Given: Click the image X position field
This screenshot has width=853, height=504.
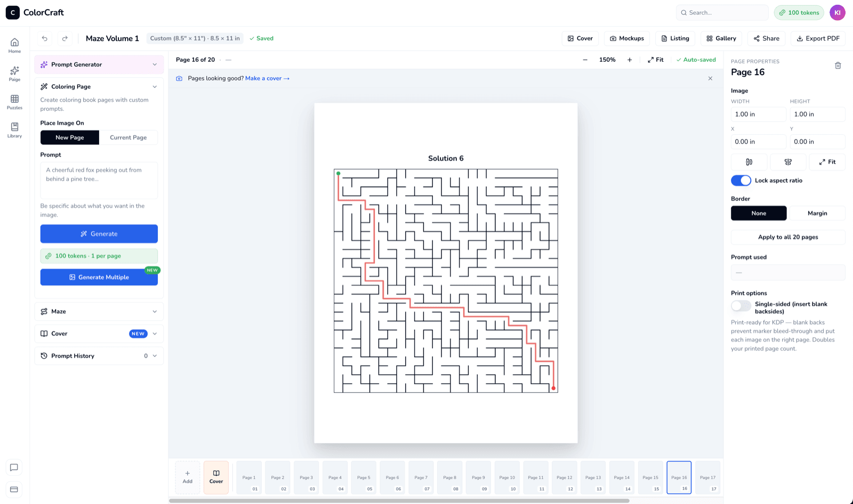Looking at the screenshot, I should (x=759, y=142).
